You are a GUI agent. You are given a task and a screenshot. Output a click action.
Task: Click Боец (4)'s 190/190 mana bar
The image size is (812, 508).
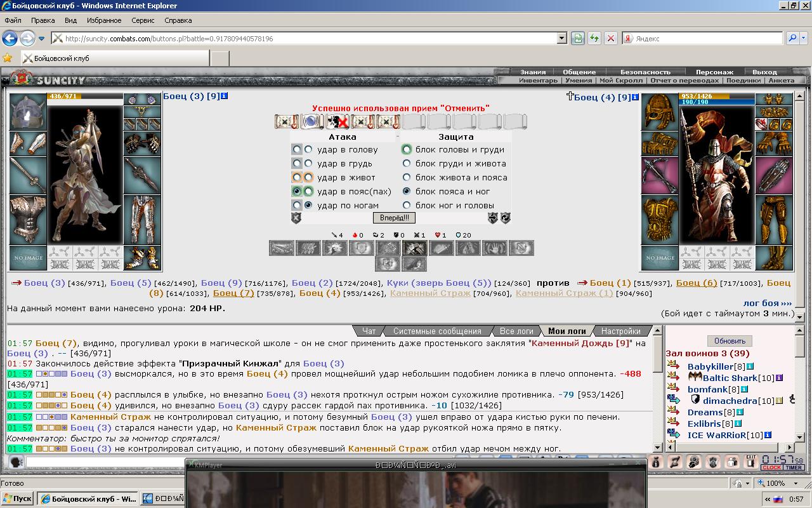[x=717, y=102]
